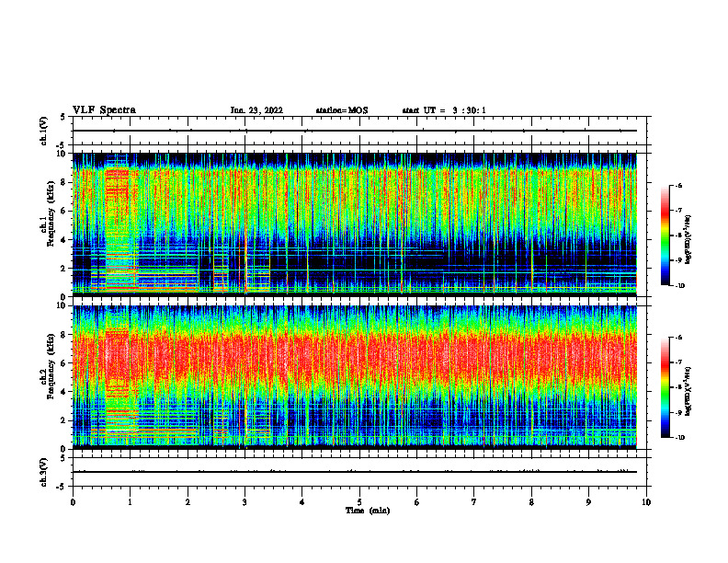Click the ch.2 color bar log(PSD) label
Viewport: 728px width, 563px height.
pos(688,391)
